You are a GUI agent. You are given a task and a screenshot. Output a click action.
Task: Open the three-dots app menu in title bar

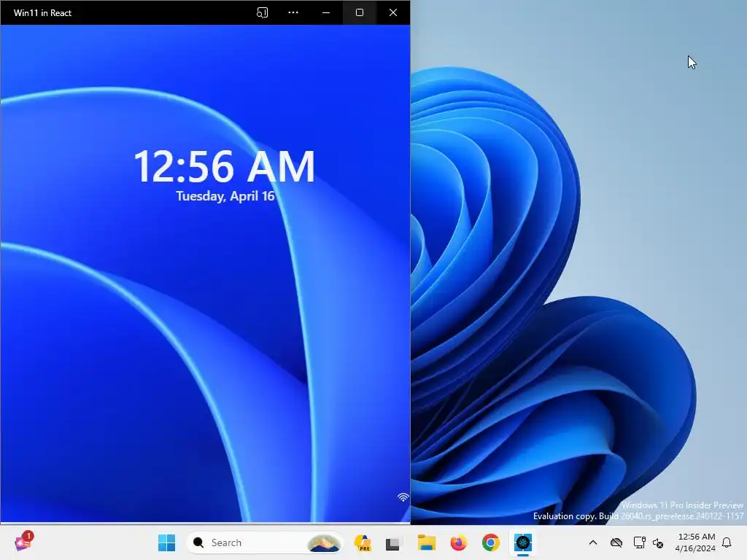point(293,13)
